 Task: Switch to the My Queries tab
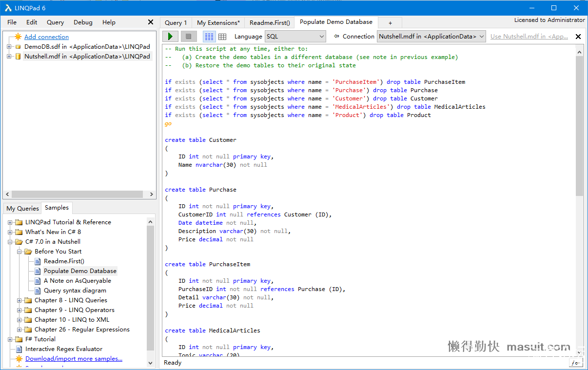point(22,209)
